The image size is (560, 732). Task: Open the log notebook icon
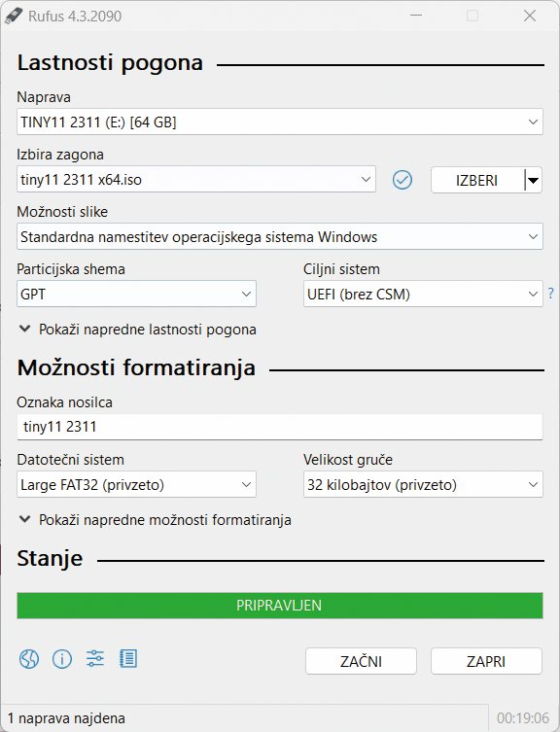[x=128, y=659]
